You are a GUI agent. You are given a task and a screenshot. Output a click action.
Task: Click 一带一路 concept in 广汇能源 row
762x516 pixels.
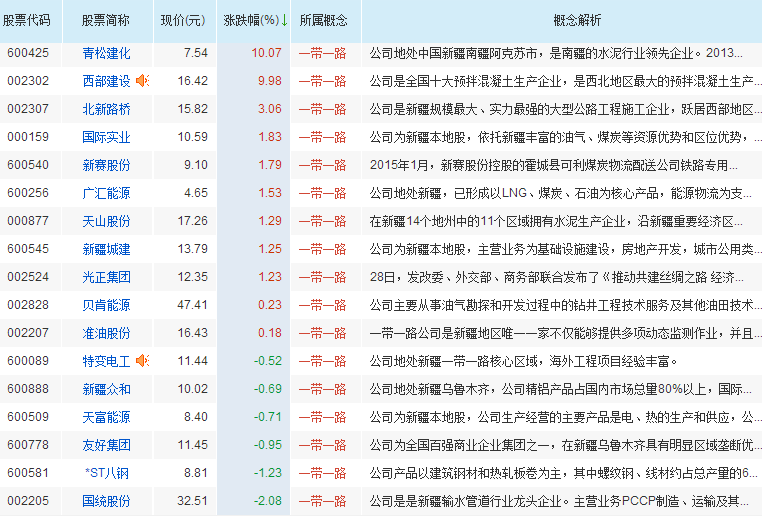tap(323, 193)
